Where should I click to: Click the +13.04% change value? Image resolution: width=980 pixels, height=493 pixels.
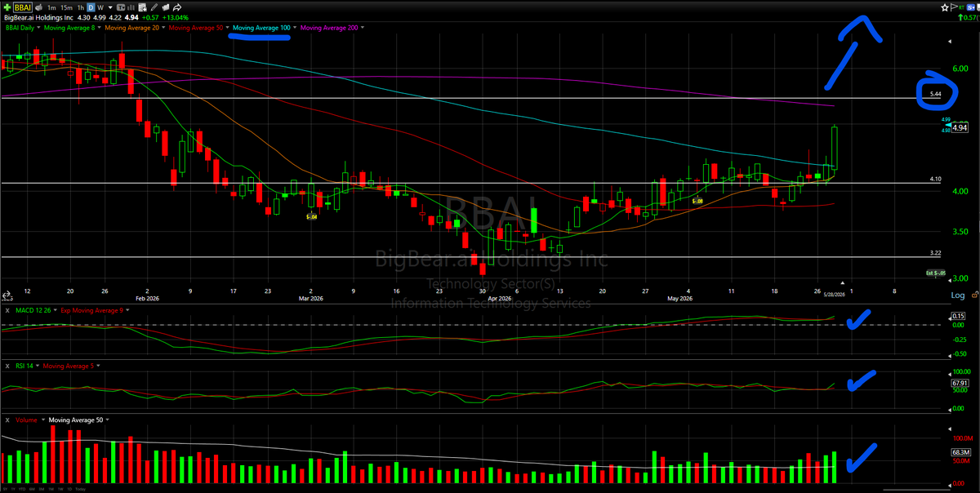(x=176, y=18)
